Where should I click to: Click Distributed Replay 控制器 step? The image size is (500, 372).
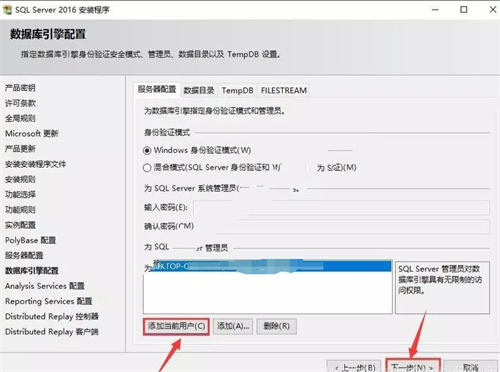click(52, 317)
